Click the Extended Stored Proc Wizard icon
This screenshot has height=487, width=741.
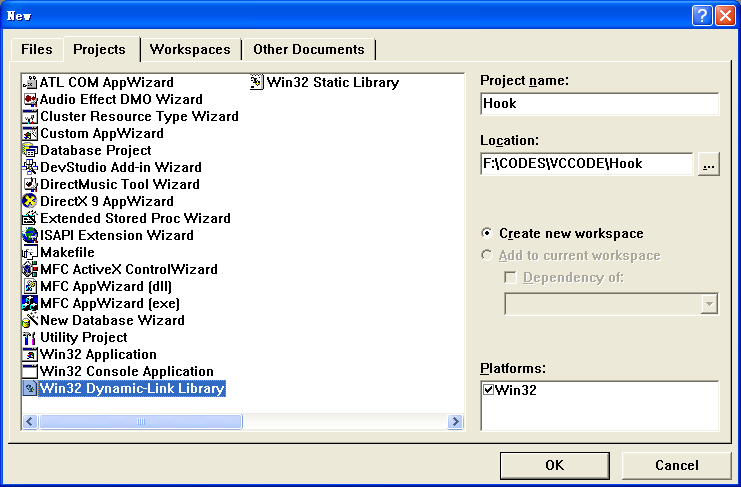[30, 218]
